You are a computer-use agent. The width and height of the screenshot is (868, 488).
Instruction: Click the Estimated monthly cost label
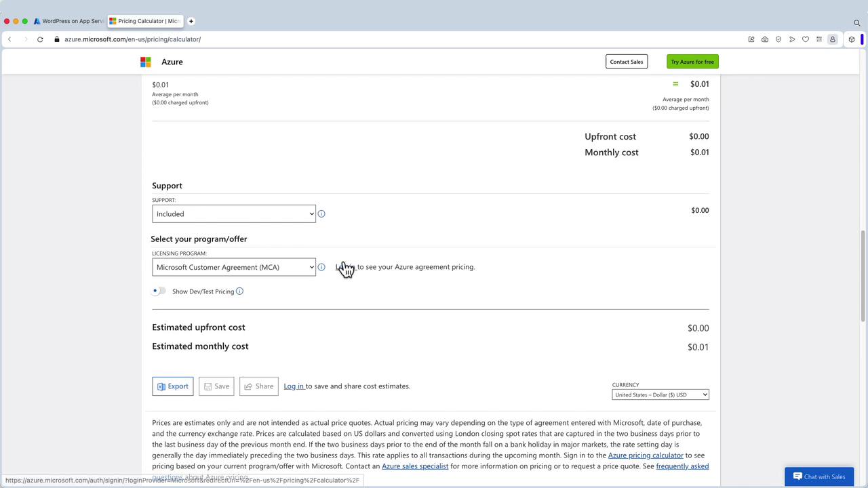point(200,346)
